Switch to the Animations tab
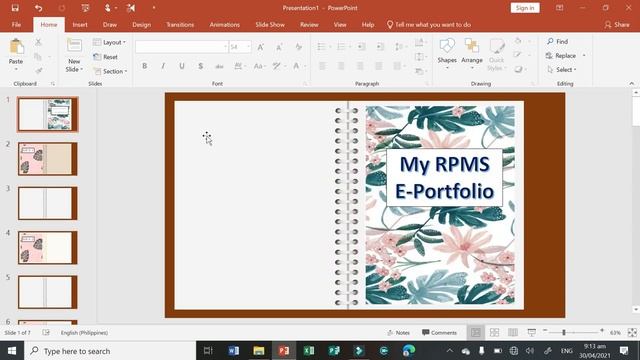The width and height of the screenshot is (640, 360). click(224, 24)
